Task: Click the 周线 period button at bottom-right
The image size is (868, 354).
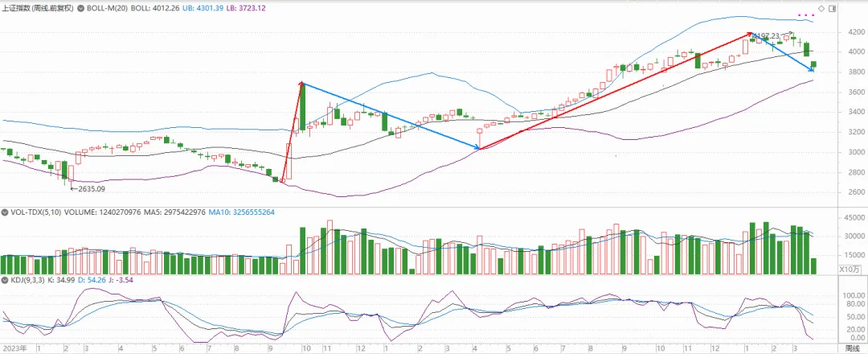Action: (853, 348)
